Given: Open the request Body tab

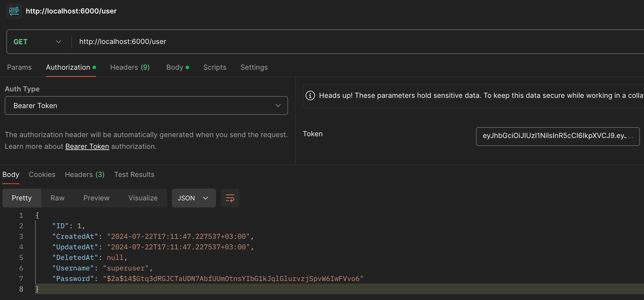Looking at the screenshot, I should [178, 67].
